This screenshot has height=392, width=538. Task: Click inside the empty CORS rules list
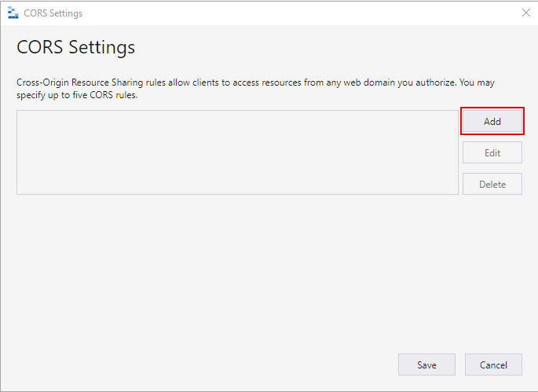237,152
